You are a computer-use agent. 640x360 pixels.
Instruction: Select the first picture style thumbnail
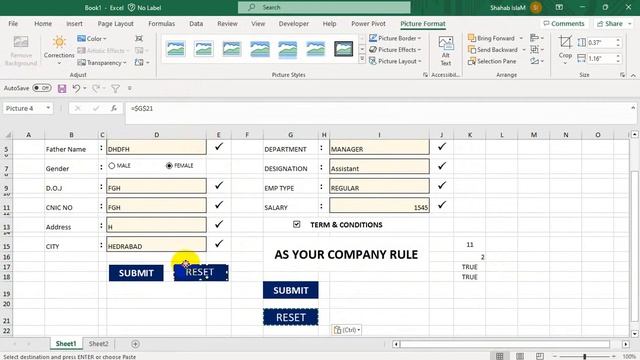click(x=176, y=49)
